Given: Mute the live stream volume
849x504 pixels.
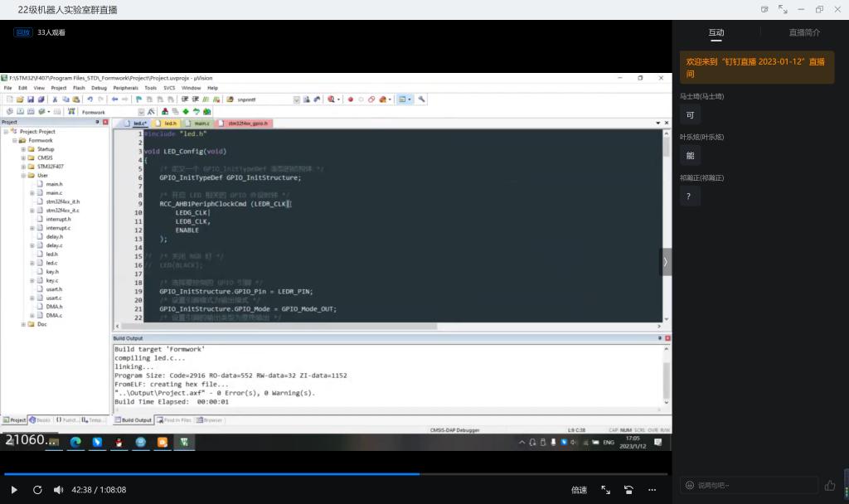Looking at the screenshot, I should 58,490.
